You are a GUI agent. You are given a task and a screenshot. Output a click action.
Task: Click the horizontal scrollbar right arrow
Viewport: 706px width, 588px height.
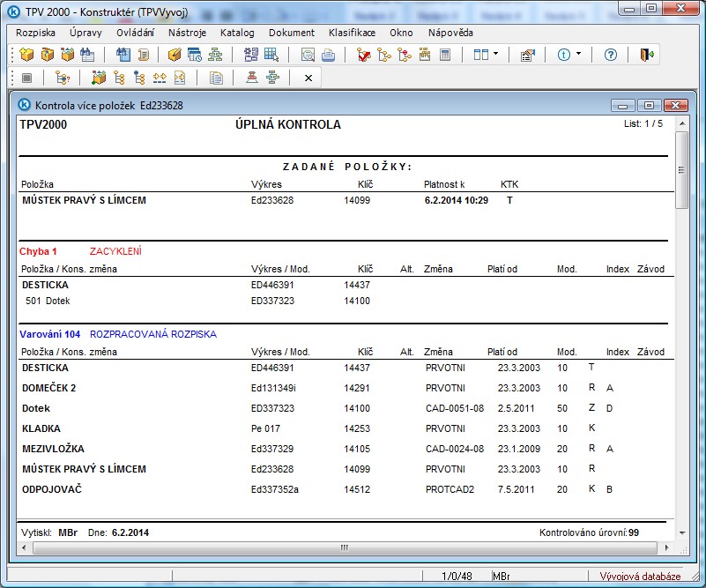[667, 548]
